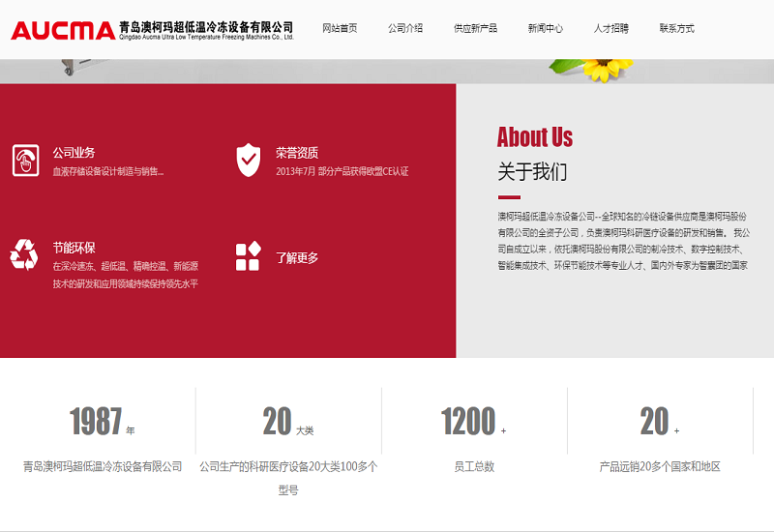Click the About Us heading
Image resolution: width=774 pixels, height=532 pixels.
click(535, 137)
